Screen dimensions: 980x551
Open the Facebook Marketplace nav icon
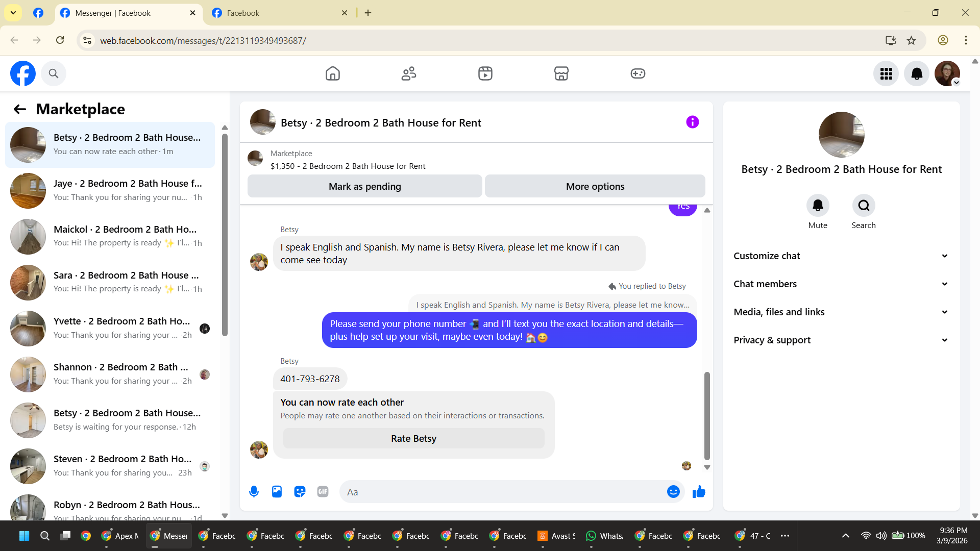[x=561, y=73]
